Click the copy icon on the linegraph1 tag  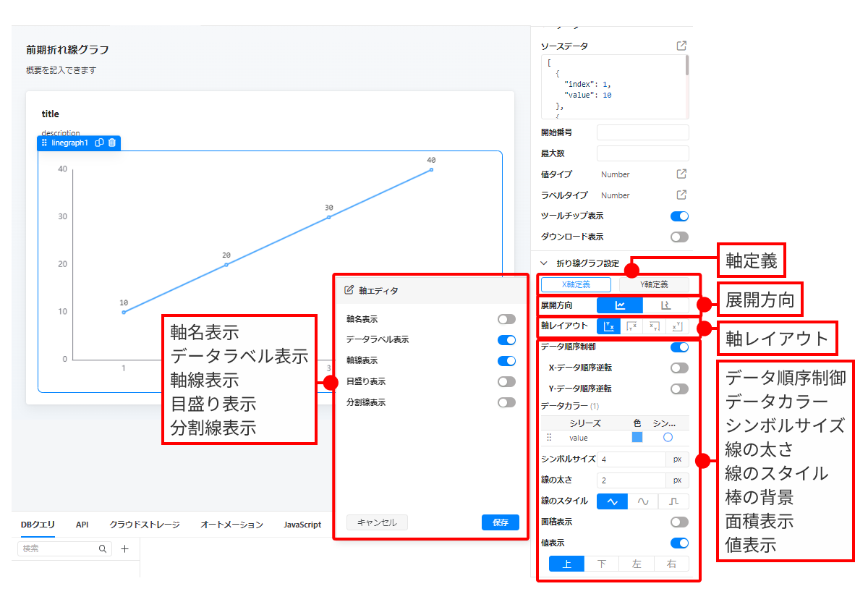(x=100, y=143)
